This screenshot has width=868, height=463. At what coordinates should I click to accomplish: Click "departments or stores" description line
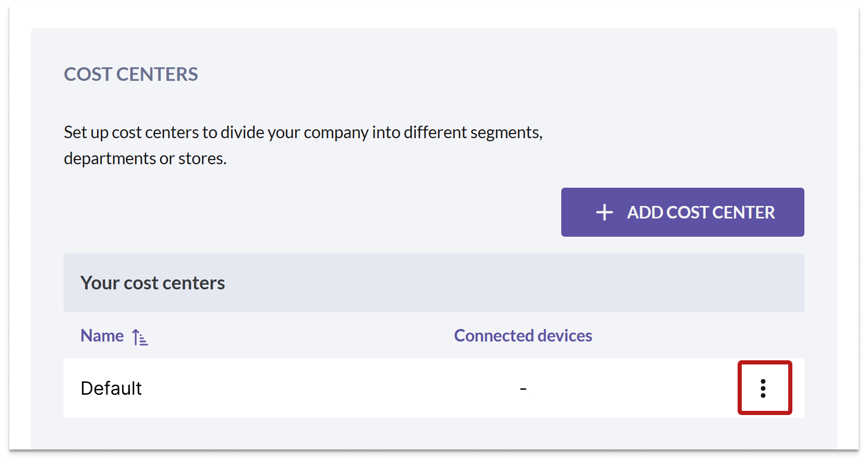pyautogui.click(x=145, y=159)
